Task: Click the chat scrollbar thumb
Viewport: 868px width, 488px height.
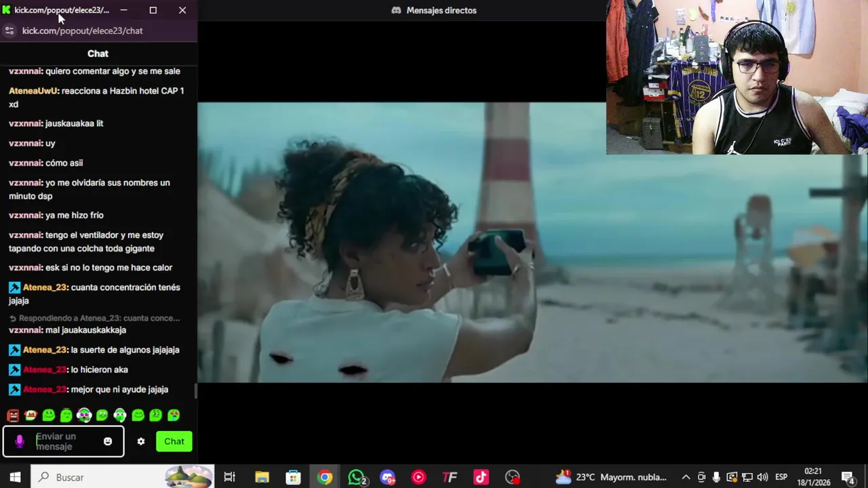Action: (196, 390)
